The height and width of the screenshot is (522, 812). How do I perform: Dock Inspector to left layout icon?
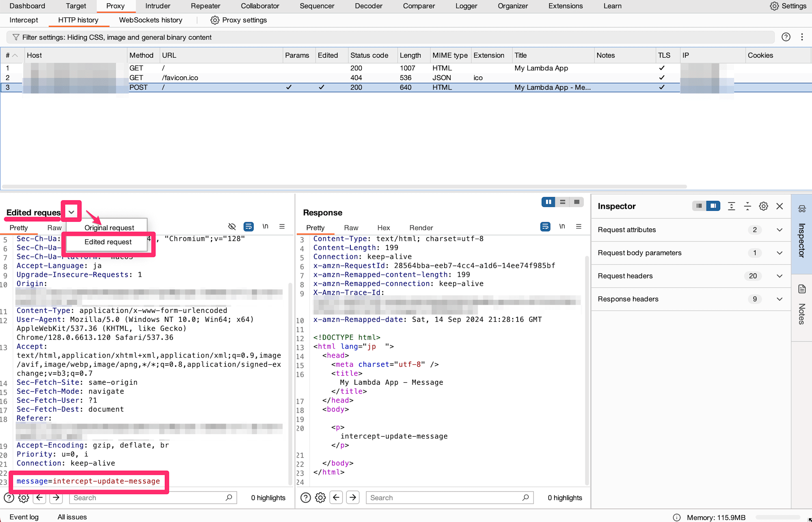(x=699, y=206)
